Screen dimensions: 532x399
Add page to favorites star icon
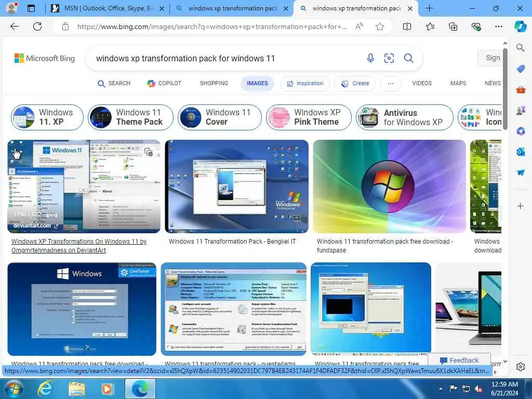380,26
